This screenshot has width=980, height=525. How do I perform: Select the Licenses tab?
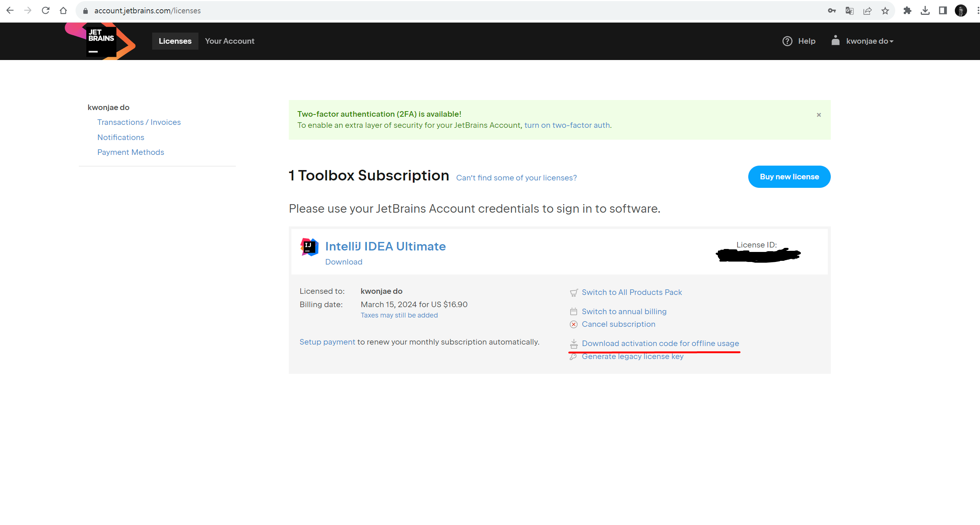(x=175, y=41)
